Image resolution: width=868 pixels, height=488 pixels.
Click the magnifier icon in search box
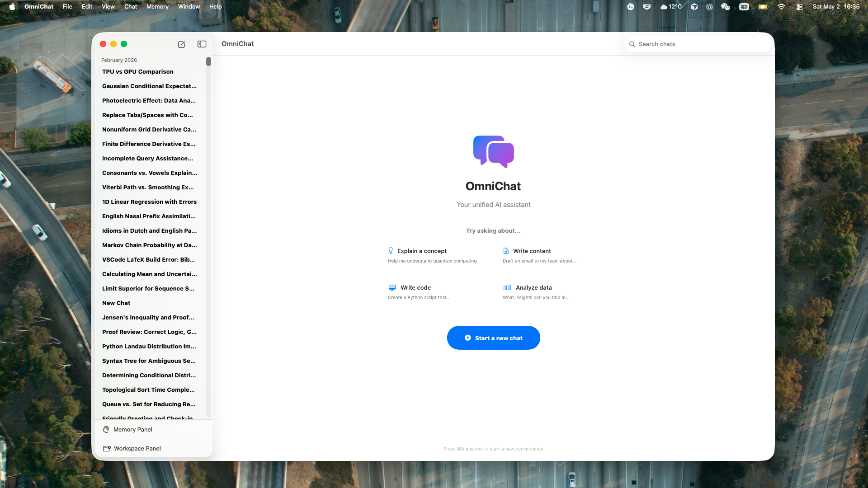(x=632, y=44)
